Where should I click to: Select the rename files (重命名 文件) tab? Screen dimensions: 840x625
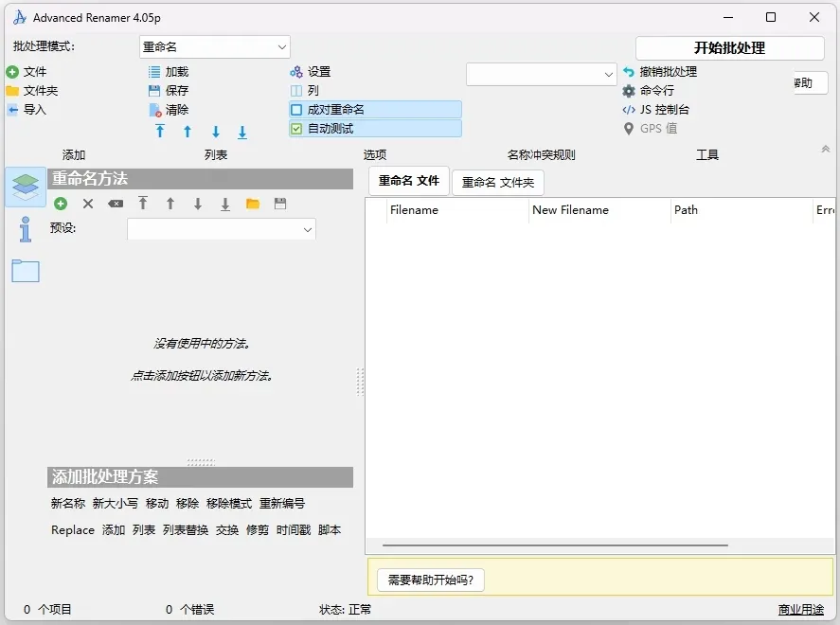(407, 182)
